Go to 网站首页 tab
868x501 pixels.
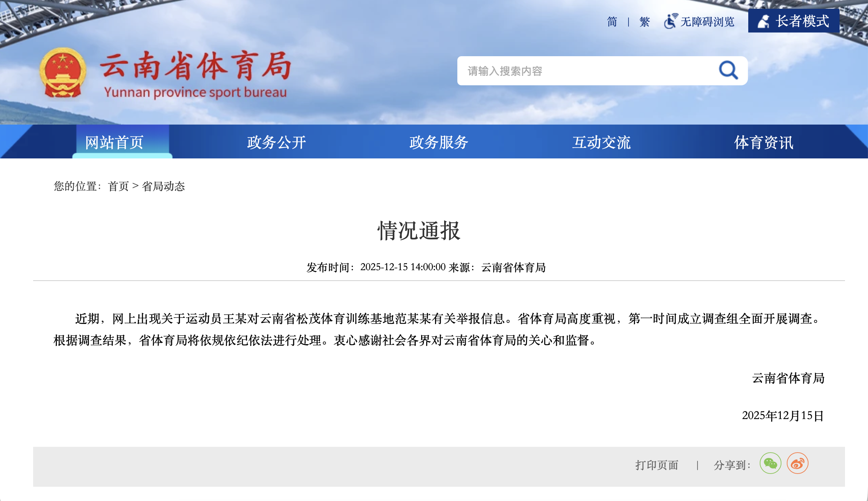coord(114,143)
